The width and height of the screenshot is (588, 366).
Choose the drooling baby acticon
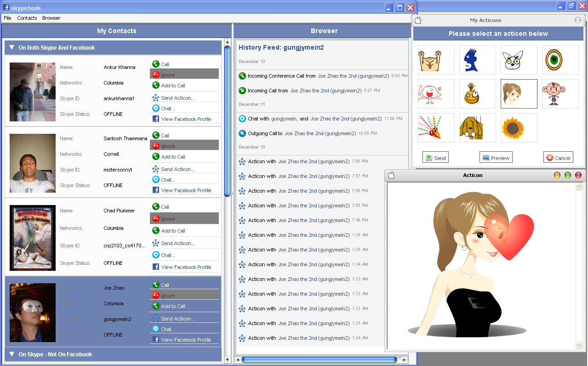click(x=436, y=94)
